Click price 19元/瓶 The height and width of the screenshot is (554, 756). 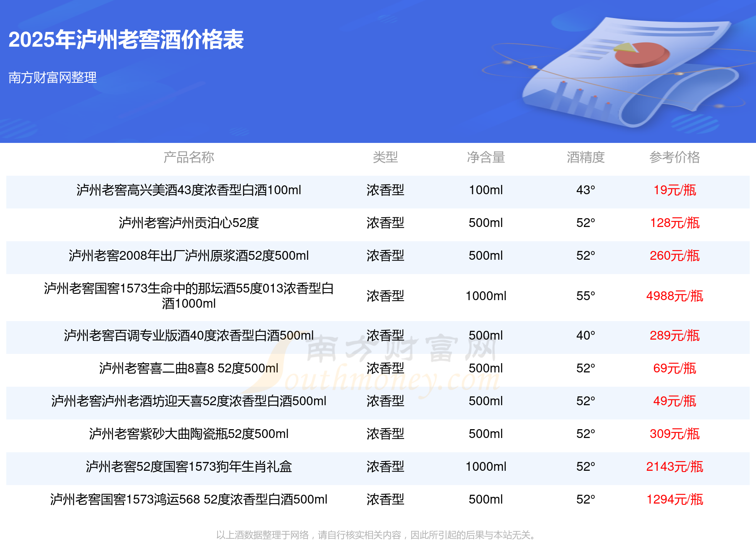point(675,190)
